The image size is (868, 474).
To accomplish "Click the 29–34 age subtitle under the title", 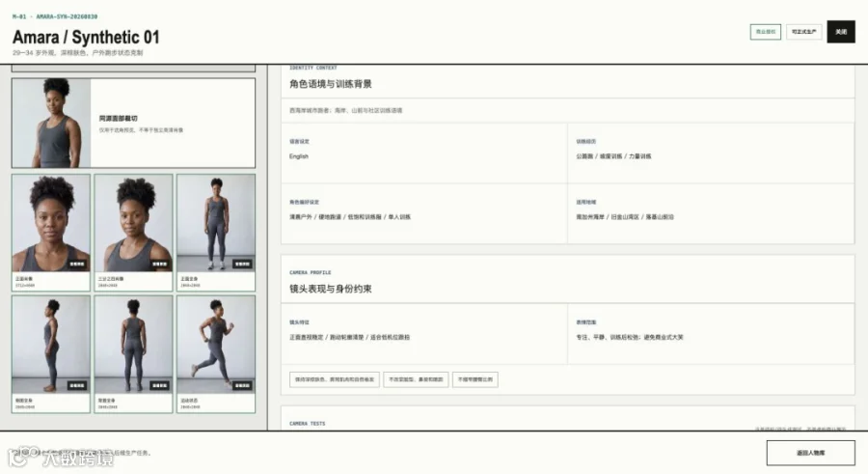I will pyautogui.click(x=77, y=53).
